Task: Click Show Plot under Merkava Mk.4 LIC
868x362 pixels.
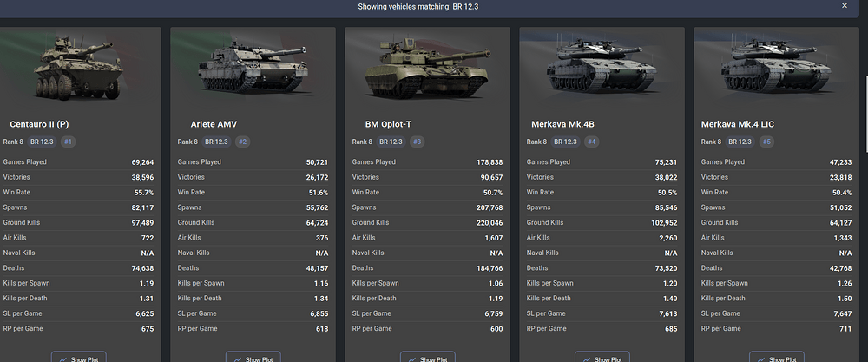Action: [x=777, y=357]
